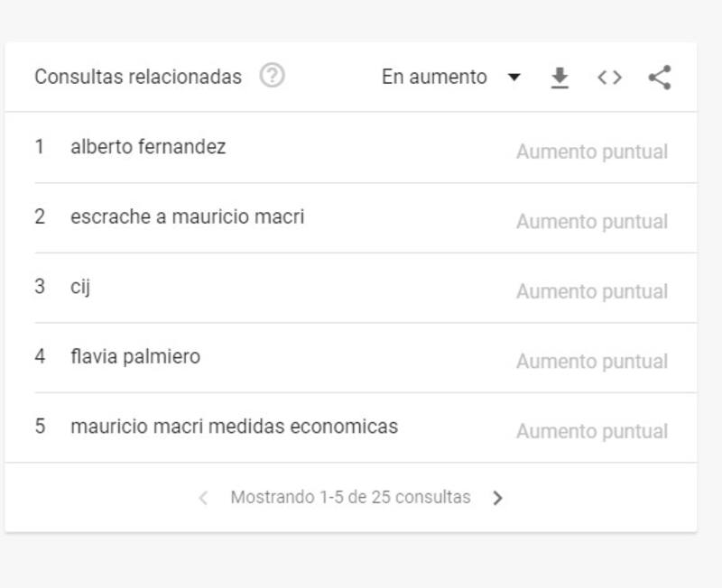Click the share icon

pyautogui.click(x=660, y=78)
